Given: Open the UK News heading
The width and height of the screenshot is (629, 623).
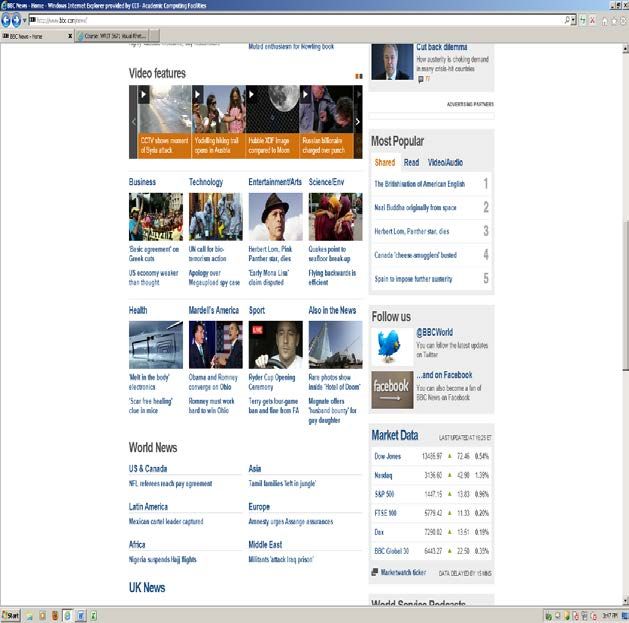Looking at the screenshot, I should click(x=147, y=588).
